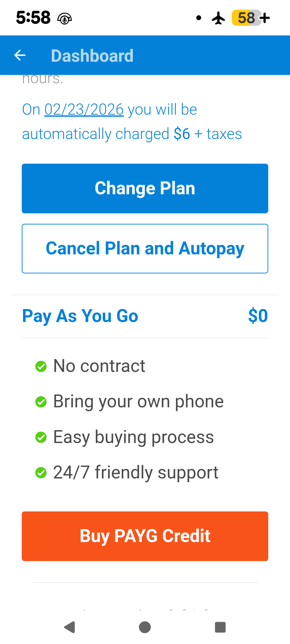The image size is (290, 644).
Task: Tap green check beside Bring your own phone
Action: point(41,402)
